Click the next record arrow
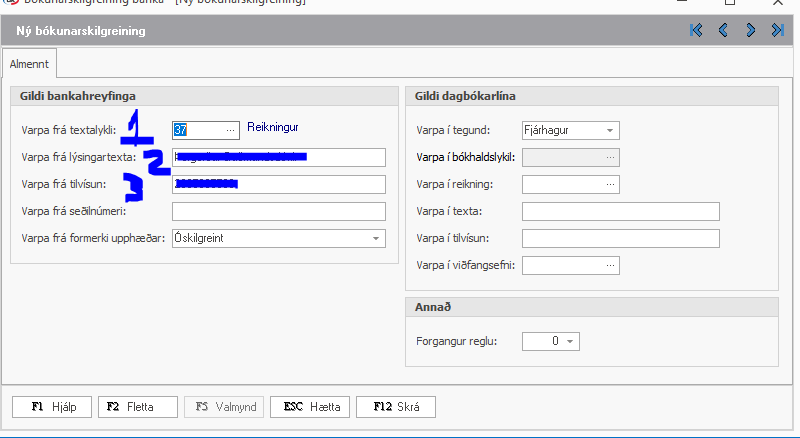Image resolution: width=800 pixels, height=438 pixels. click(750, 31)
